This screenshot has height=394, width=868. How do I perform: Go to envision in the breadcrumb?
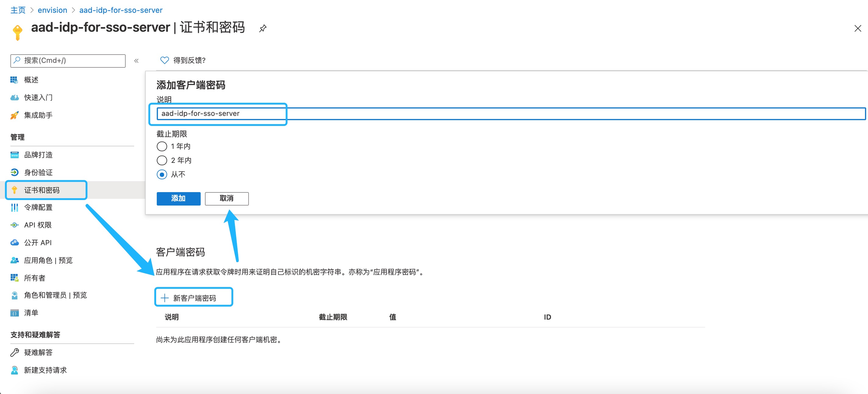tap(52, 10)
